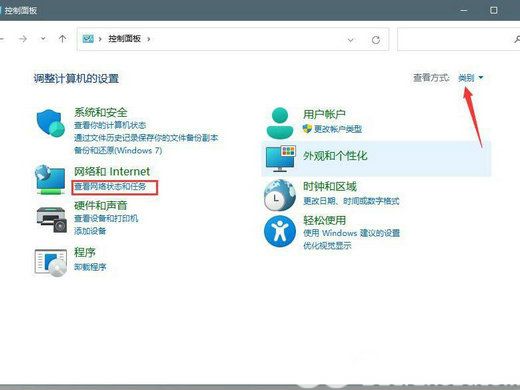Viewport: 520px width, 390px height.
Task: Open 用户帐户 category heading
Action: 324,114
